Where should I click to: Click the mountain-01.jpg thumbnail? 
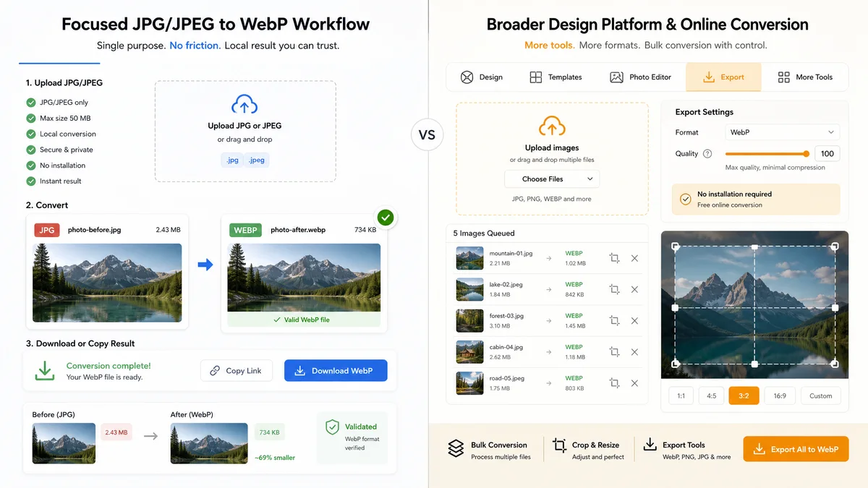click(469, 258)
